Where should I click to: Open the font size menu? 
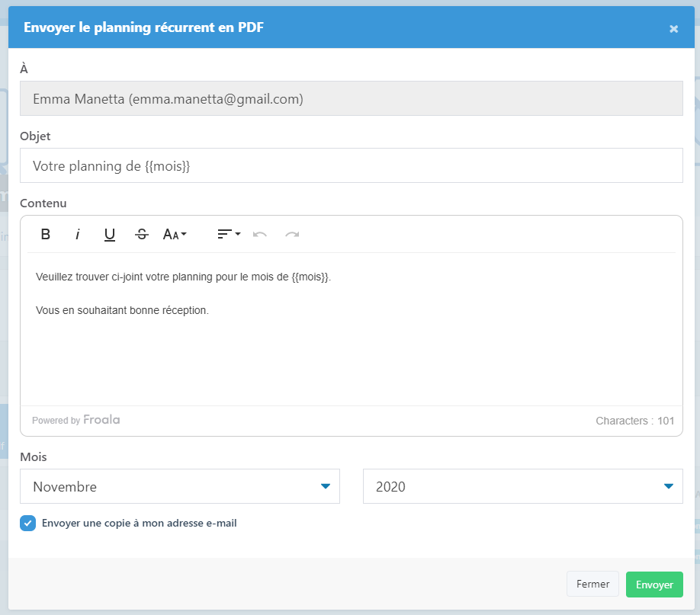pos(175,234)
